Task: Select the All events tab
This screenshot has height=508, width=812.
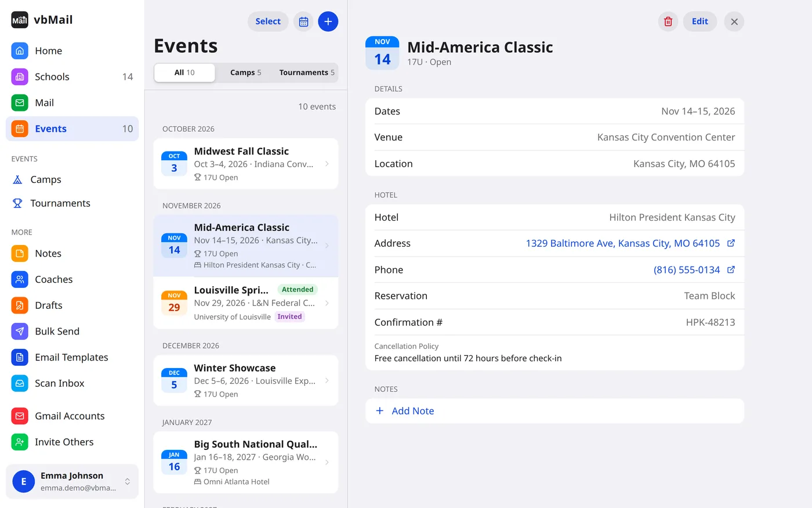Action: 184,73
